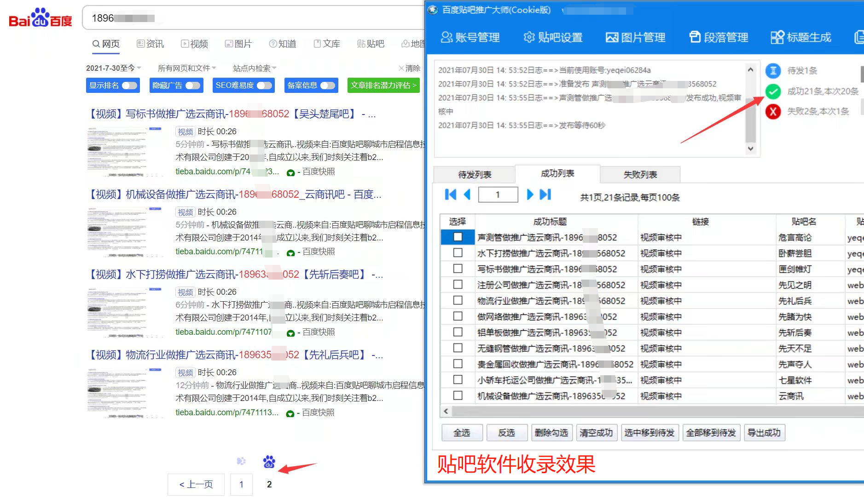Viewport: 864px width, 504px height.
Task: Click 上一页 previous page button
Action: 196,485
